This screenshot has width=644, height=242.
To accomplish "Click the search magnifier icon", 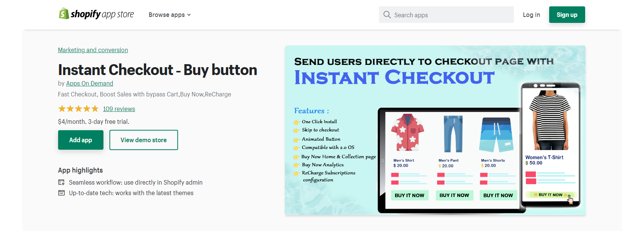I will click(x=387, y=15).
